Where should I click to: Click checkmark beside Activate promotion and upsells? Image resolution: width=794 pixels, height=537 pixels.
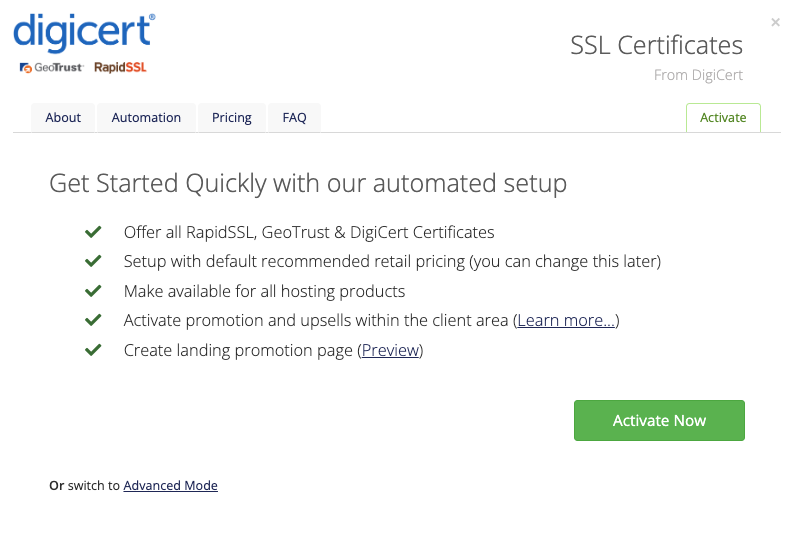point(93,321)
